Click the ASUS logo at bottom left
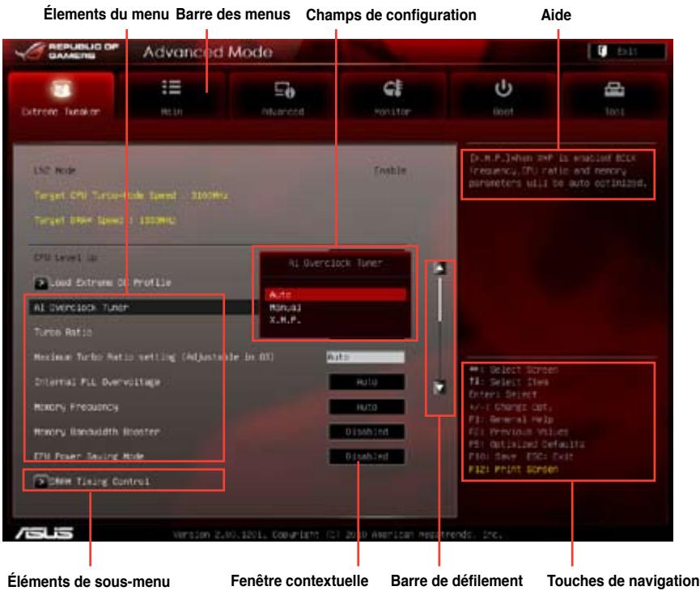This screenshot has width=700, height=595. 45,533
